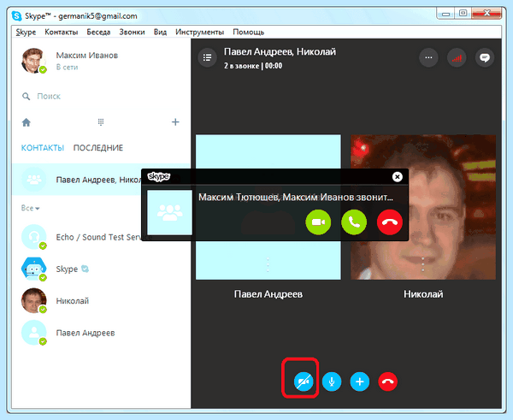The height and width of the screenshot is (420, 513).
Task: Open the Помощь menu
Action: 248,33
